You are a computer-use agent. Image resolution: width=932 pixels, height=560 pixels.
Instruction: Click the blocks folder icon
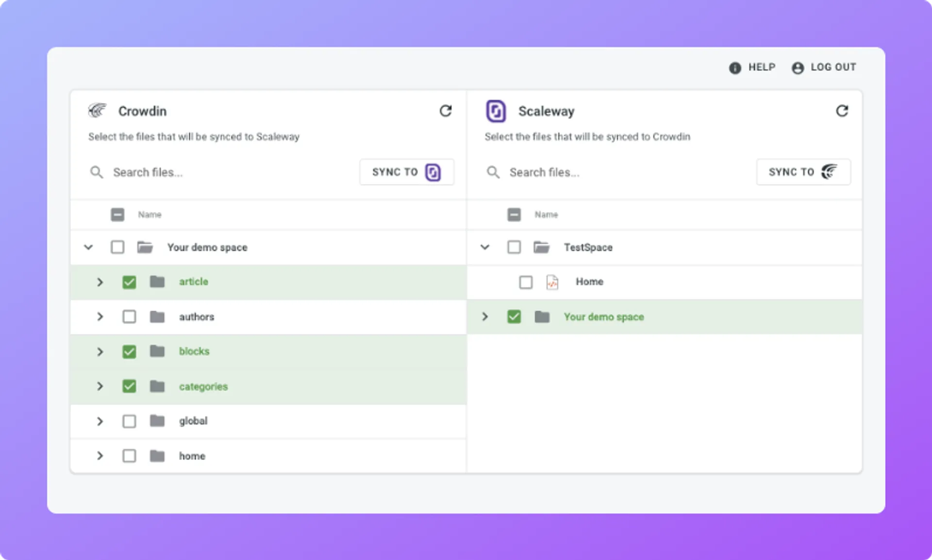[x=157, y=351]
